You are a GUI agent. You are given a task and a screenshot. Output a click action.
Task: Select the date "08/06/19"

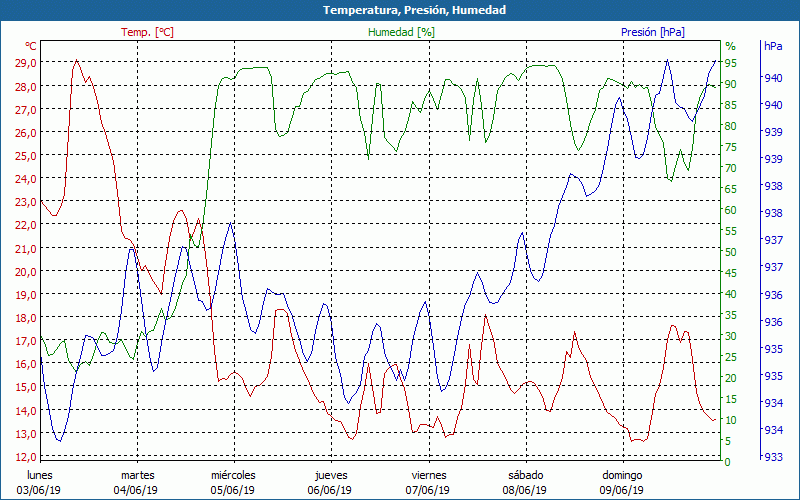[x=524, y=490]
